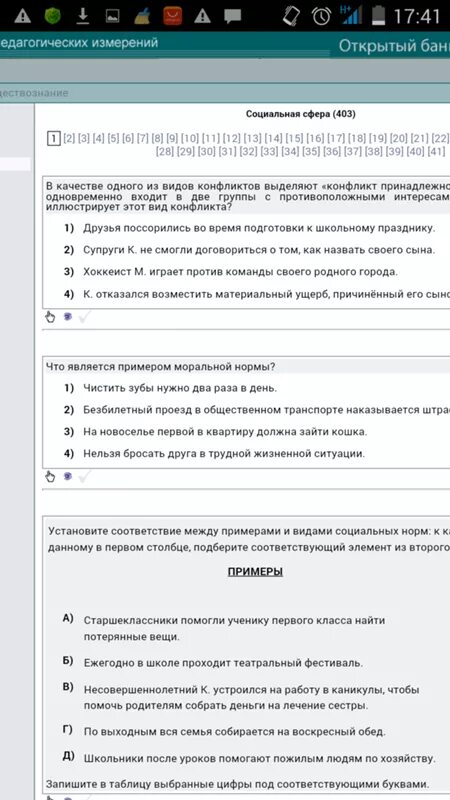This screenshot has height=800, width=450.
Task: Click the hand icon under moral norm question
Action: point(50,477)
